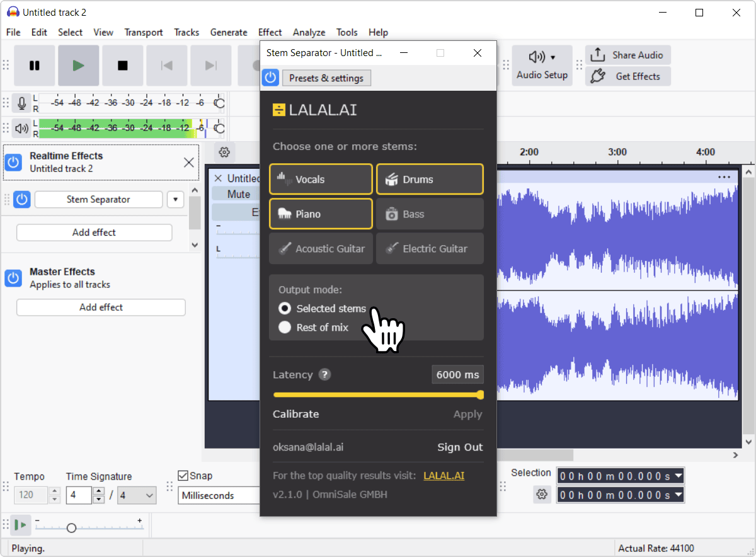
Task: Open timeline options gear icon
Action: [x=224, y=152]
